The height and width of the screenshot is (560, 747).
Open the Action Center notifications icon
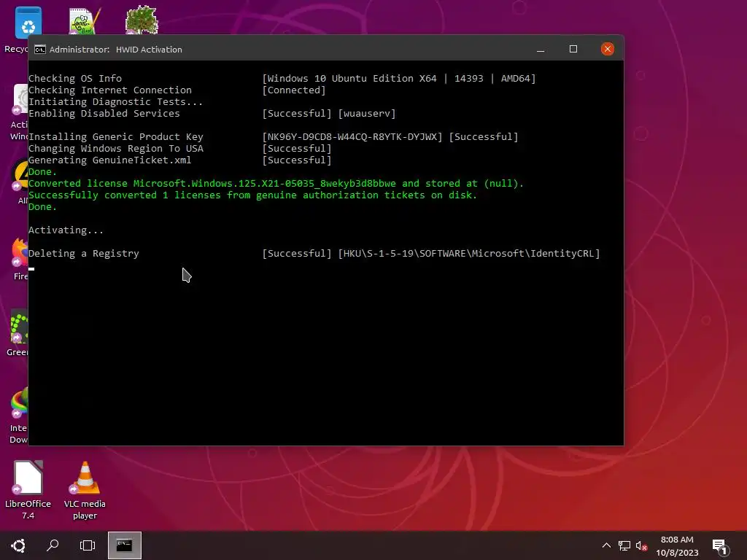[x=719, y=547]
